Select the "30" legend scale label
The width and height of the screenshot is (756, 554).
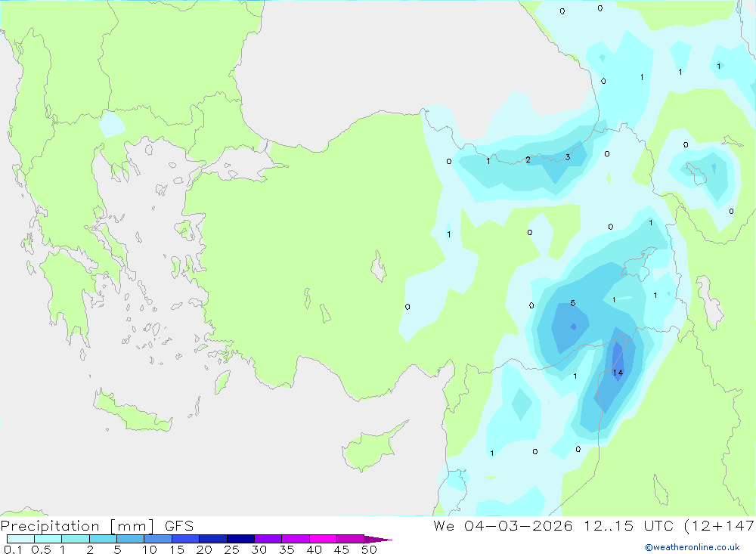click(x=259, y=549)
